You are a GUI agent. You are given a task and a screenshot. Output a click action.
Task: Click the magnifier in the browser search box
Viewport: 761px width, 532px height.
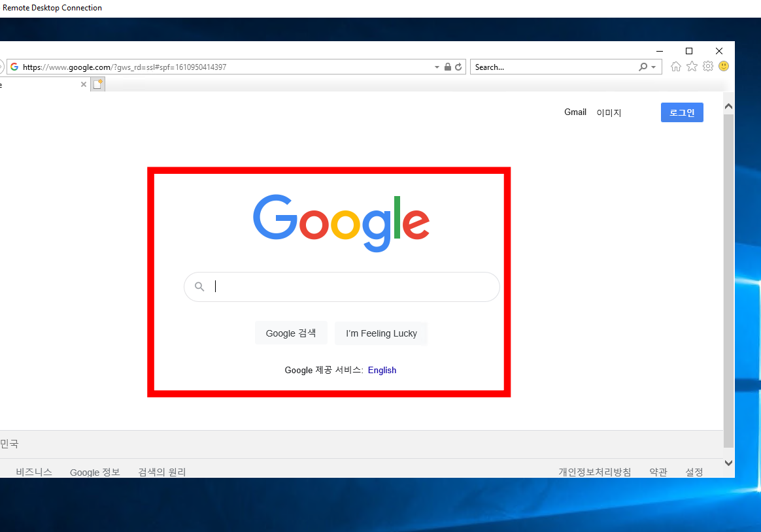tap(643, 67)
